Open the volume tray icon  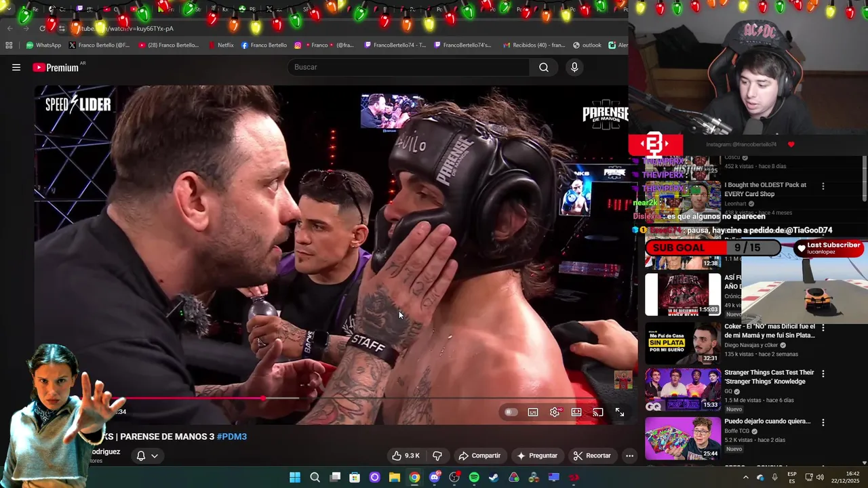[821, 477]
